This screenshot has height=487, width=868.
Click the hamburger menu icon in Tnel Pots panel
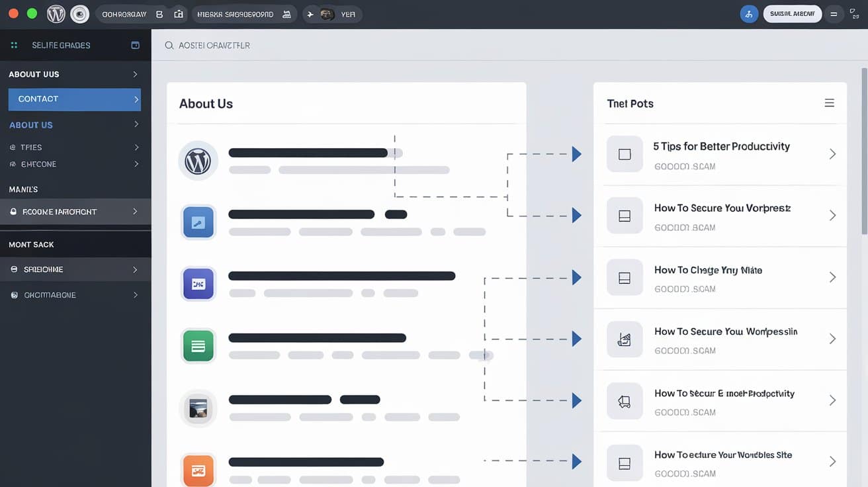829,103
